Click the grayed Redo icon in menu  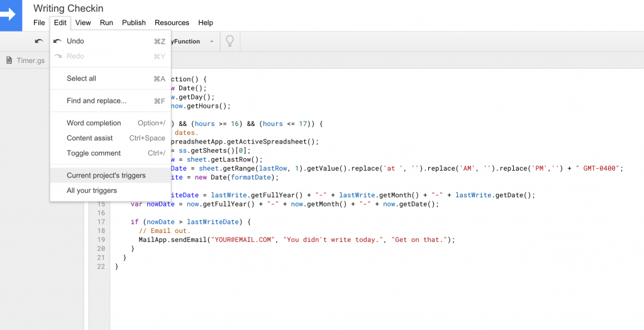coord(58,57)
